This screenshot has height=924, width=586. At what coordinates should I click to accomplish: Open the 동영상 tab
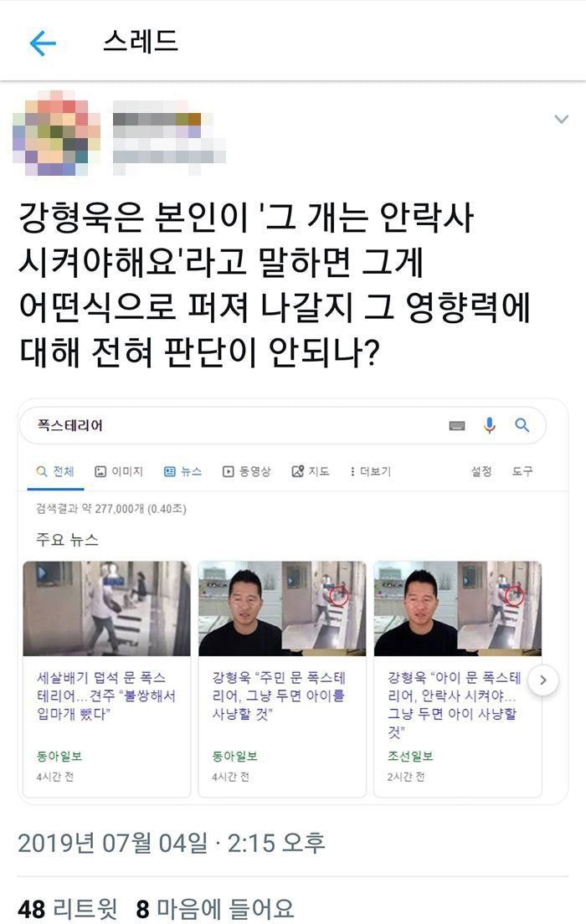coord(246,471)
